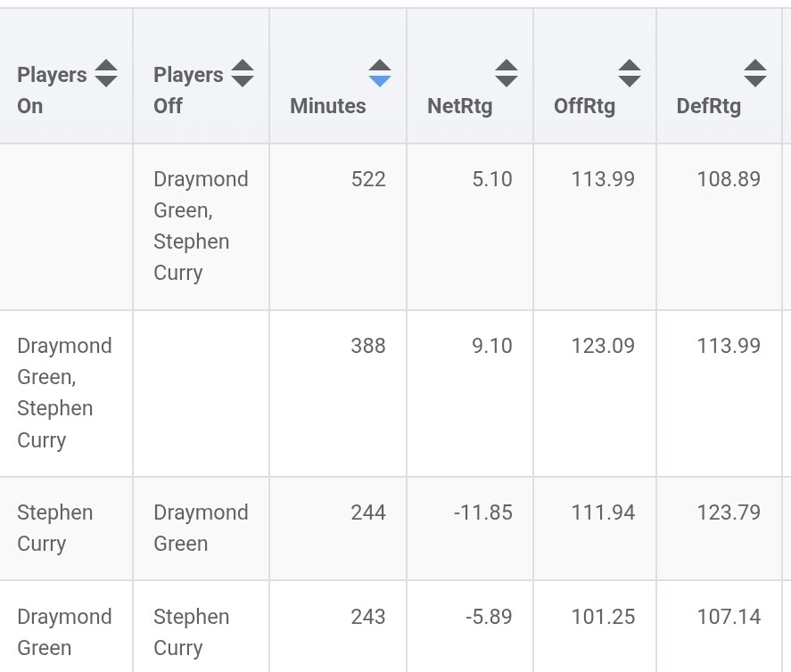The height and width of the screenshot is (672, 791).
Task: Toggle Minutes column sort arrow icon
Action: pos(380,74)
